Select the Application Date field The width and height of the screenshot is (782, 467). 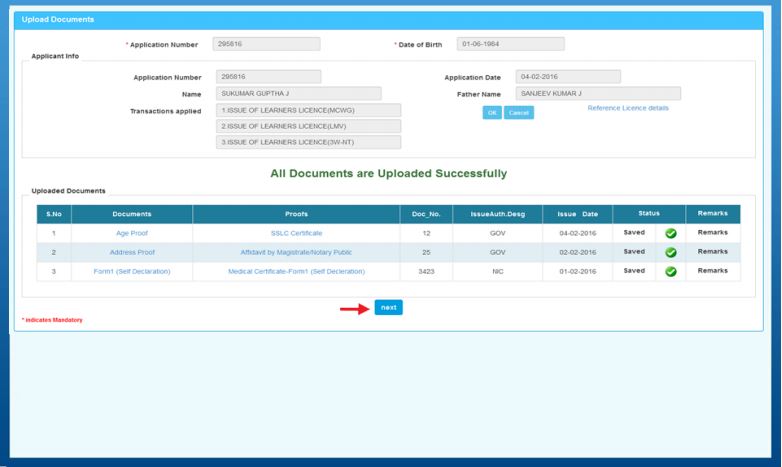568,77
